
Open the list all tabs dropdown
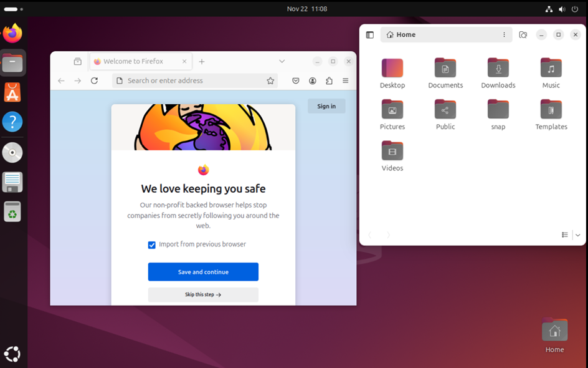tap(282, 61)
